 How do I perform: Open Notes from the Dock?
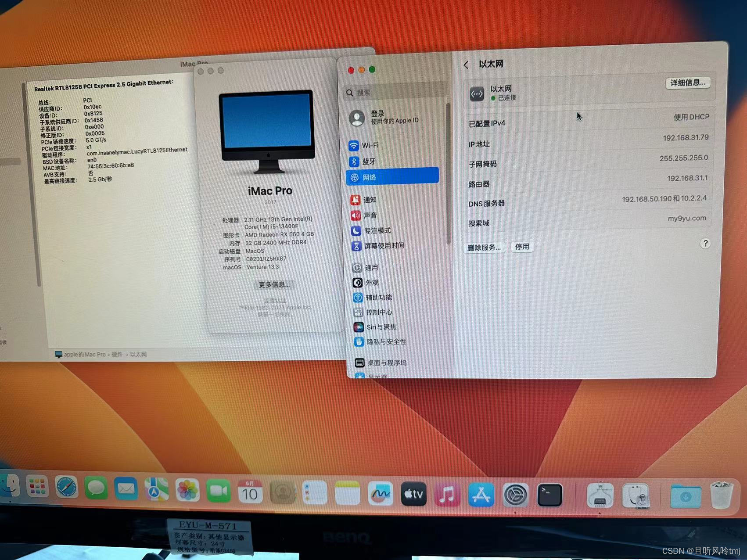click(x=347, y=493)
